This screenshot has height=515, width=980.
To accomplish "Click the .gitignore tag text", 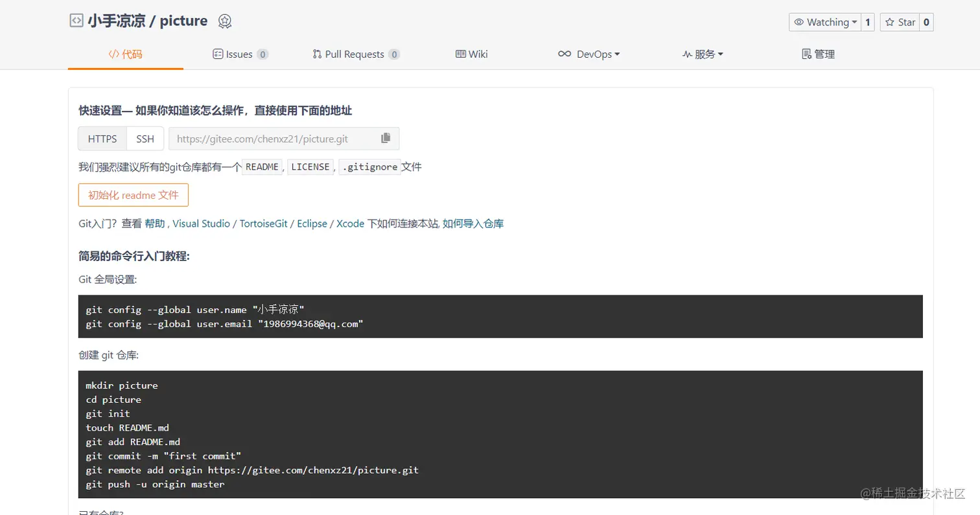I will [369, 167].
